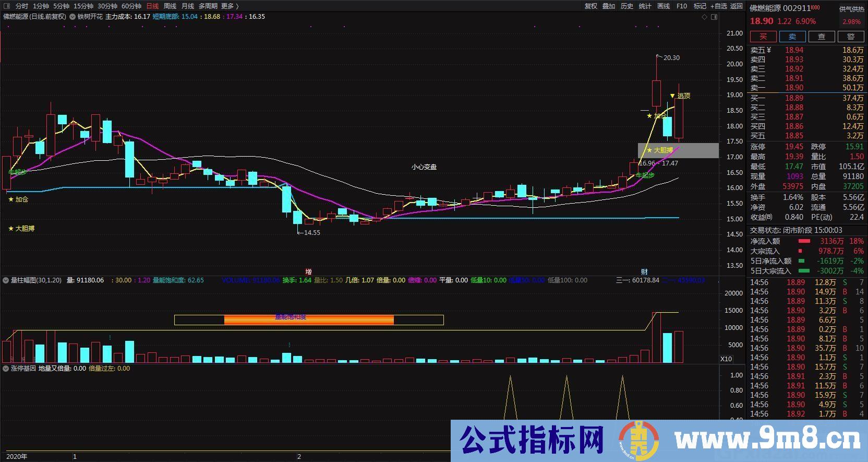Expand the 铁树开花 indicator dropdown arrow
The height and width of the screenshot is (462, 868).
[x=73, y=17]
